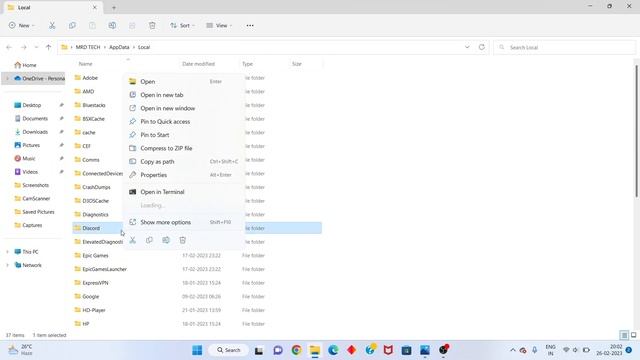This screenshot has height=360, width=640.
Task: Click the Delete trash icon in the toolbar
Action: [x=152, y=25]
